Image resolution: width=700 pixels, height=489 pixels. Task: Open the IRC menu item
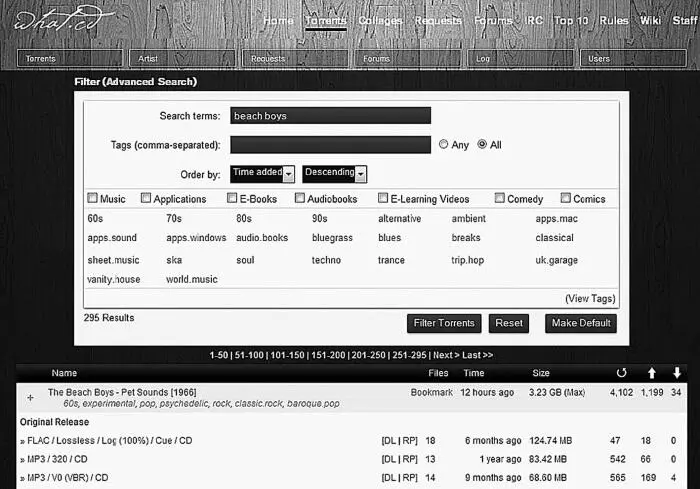pyautogui.click(x=533, y=21)
